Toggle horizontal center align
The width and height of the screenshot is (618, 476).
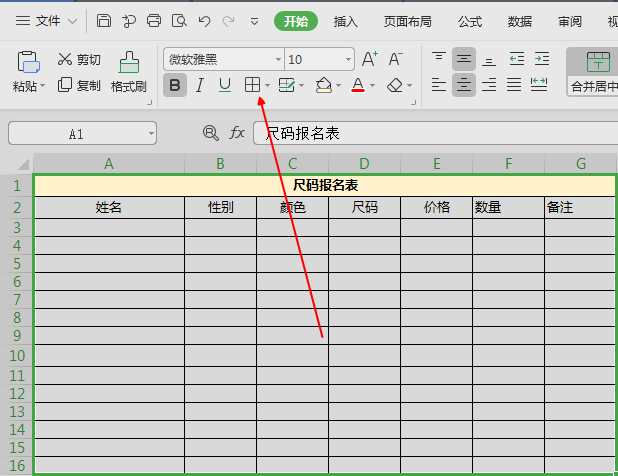464,85
